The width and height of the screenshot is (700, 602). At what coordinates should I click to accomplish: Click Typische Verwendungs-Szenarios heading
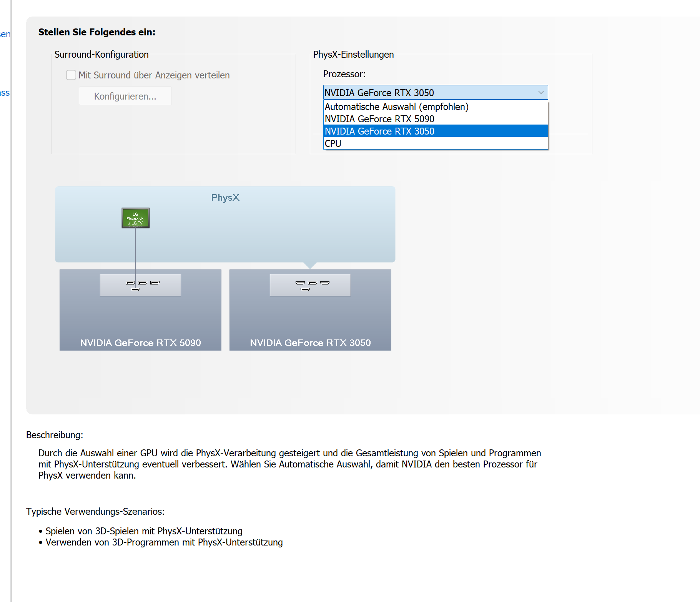coord(95,512)
